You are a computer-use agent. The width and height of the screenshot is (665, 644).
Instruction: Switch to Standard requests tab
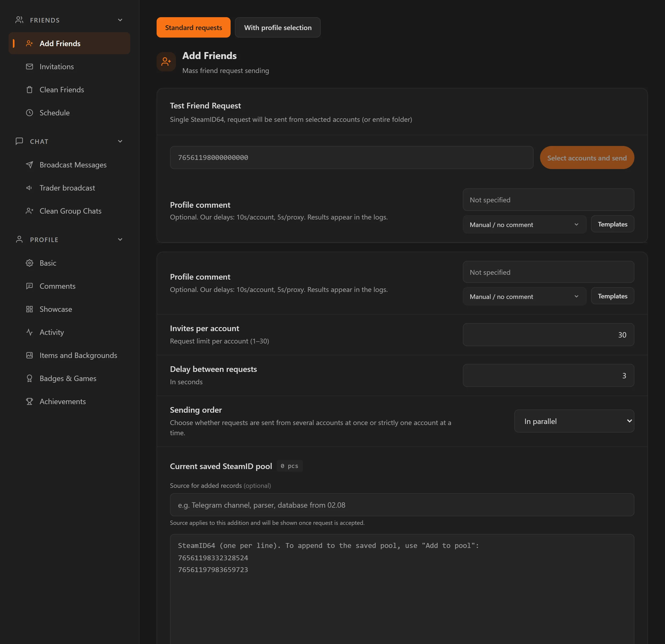[193, 27]
